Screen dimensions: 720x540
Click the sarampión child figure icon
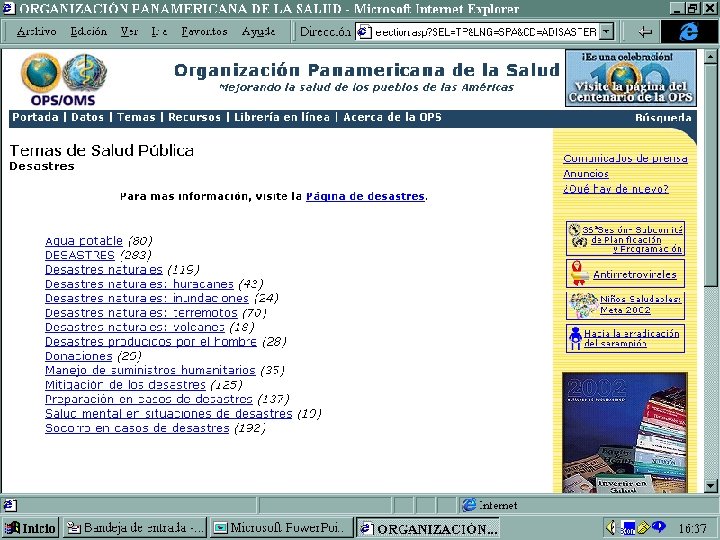coord(575,338)
